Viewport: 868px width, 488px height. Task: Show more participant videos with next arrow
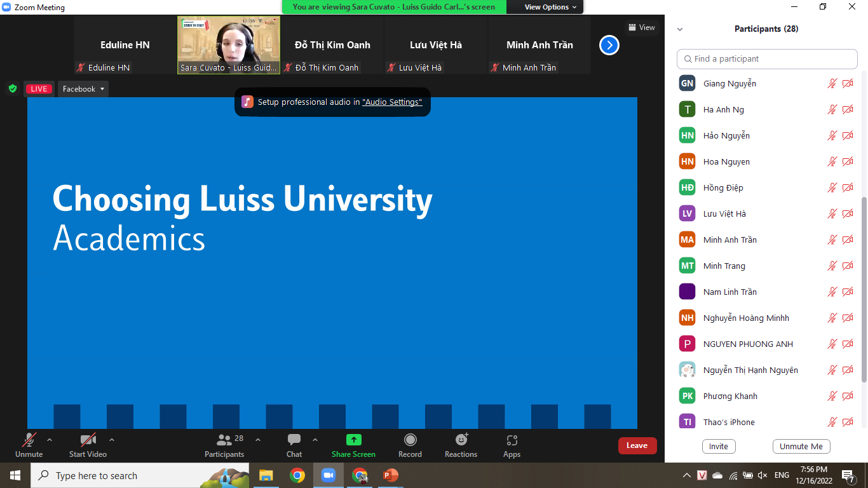(609, 45)
